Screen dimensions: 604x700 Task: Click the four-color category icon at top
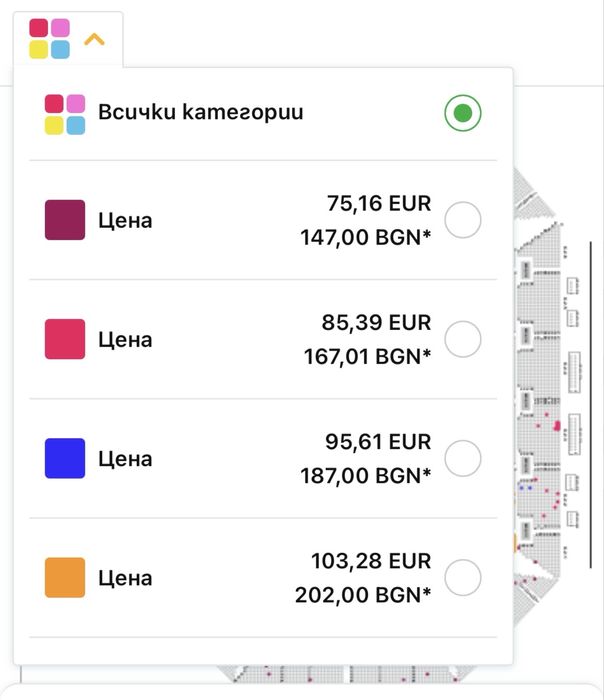pyautogui.click(x=49, y=39)
